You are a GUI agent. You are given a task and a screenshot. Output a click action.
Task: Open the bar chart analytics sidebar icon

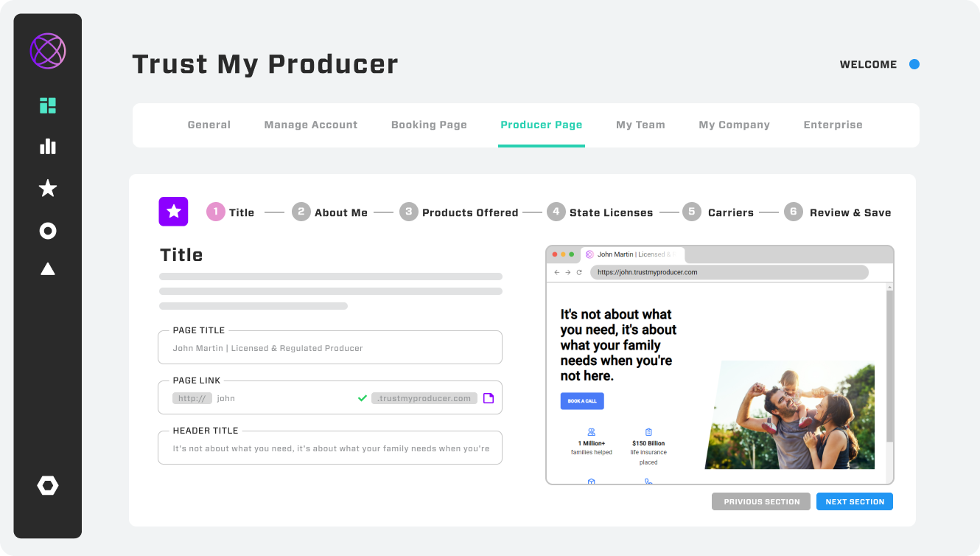tap(48, 146)
